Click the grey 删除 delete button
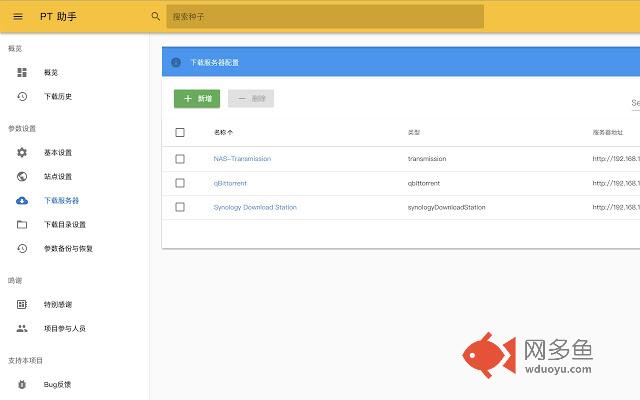640x400 pixels. [x=251, y=99]
